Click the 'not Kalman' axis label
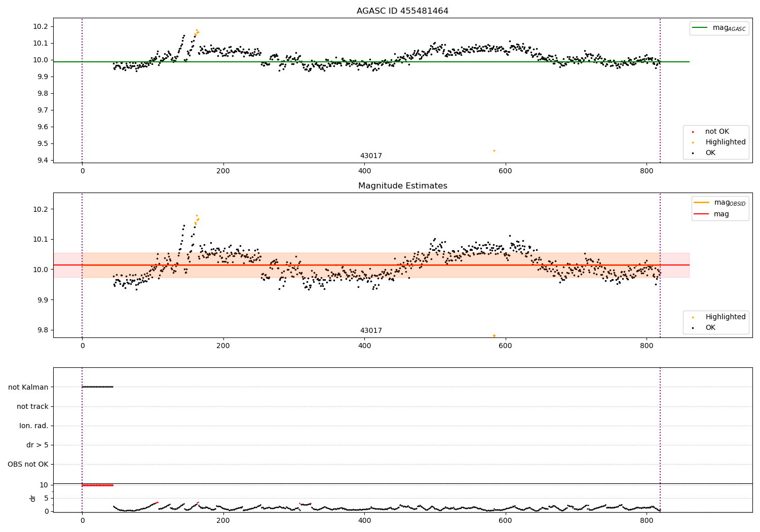Screen dimensions: 760x532 [28, 387]
